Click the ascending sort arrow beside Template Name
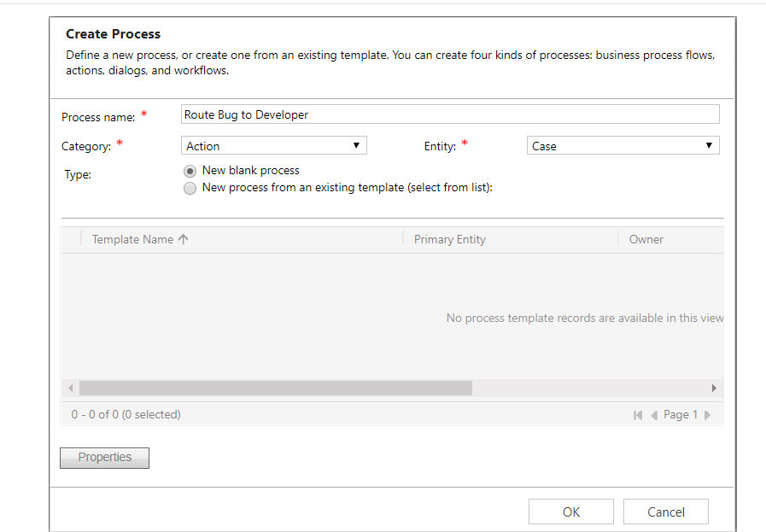This screenshot has width=766, height=532. coord(184,240)
